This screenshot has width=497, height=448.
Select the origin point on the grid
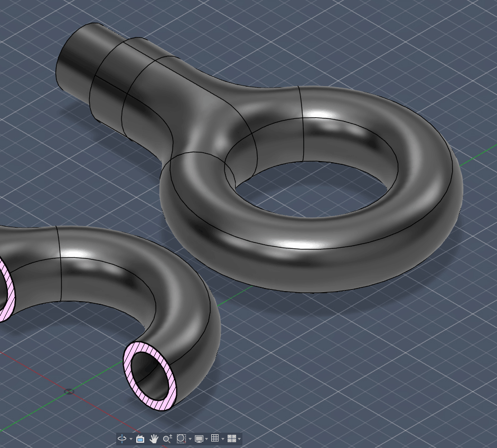pos(69,391)
